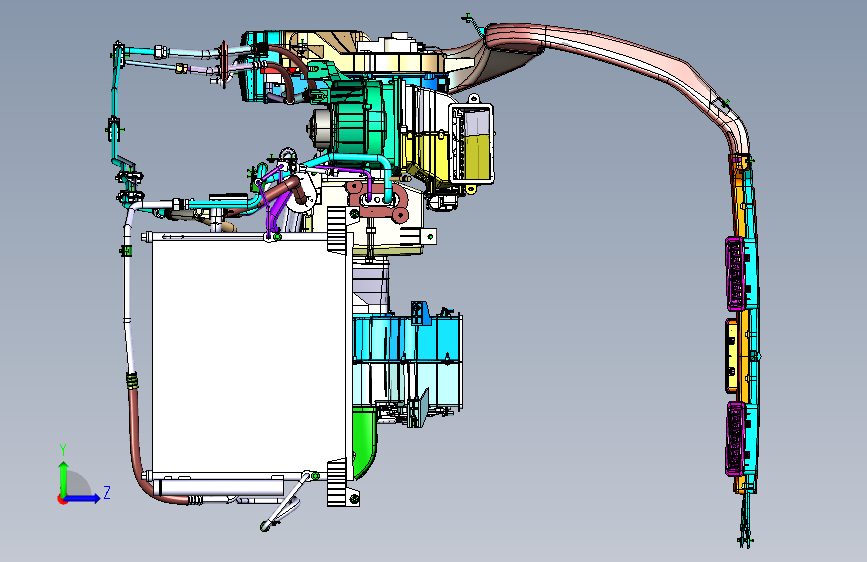This screenshot has width=867, height=562.
Task: Select the red origin point of the triad
Action: coord(62,499)
